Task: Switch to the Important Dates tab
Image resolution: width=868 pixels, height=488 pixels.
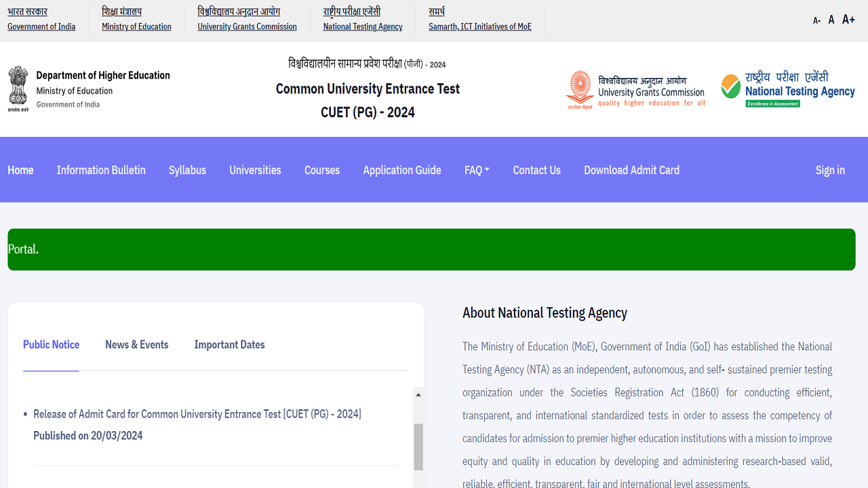Action: [229, 344]
